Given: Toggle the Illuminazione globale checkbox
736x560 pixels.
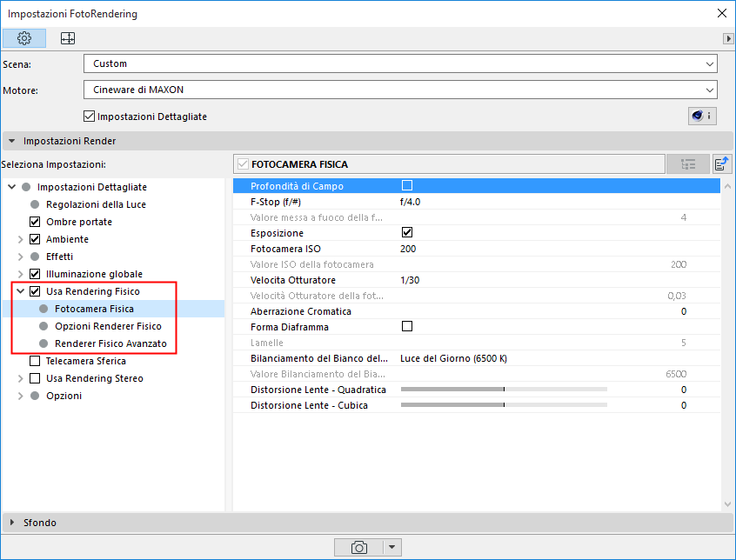Looking at the screenshot, I should tap(35, 274).
